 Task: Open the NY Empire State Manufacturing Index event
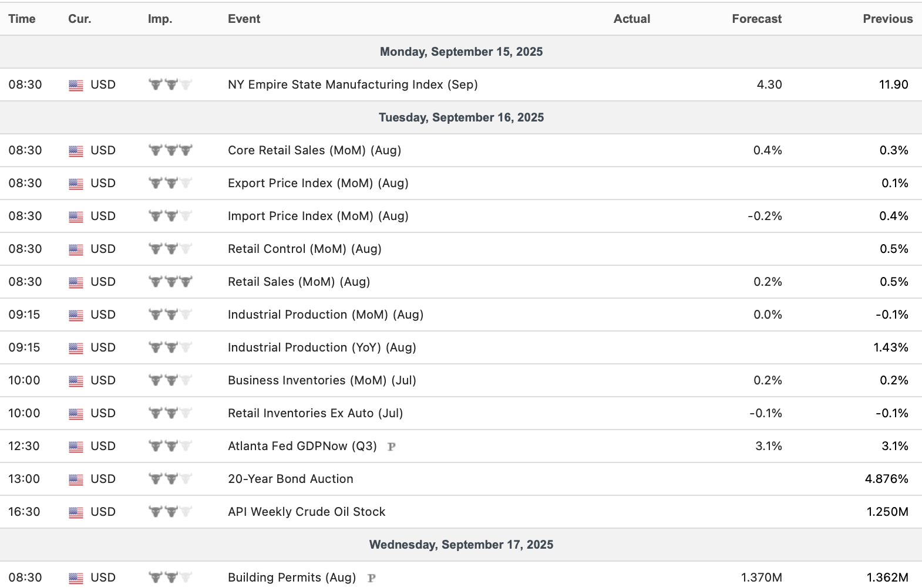(x=352, y=85)
